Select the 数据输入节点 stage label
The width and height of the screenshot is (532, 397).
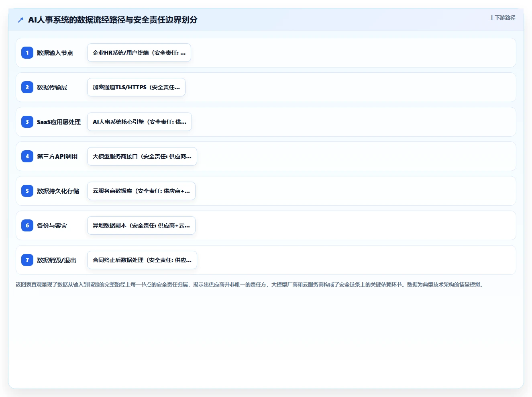[x=55, y=53]
